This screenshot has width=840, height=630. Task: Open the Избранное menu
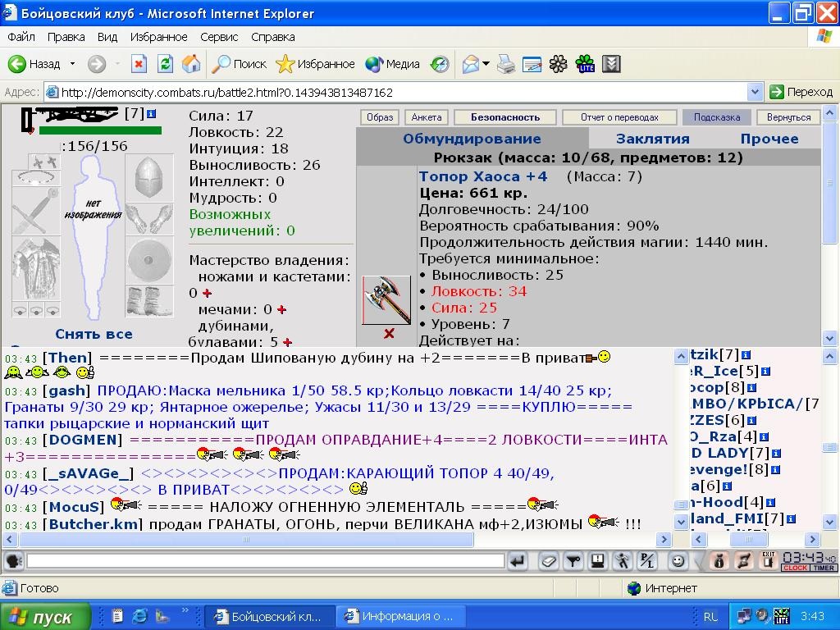(x=158, y=37)
